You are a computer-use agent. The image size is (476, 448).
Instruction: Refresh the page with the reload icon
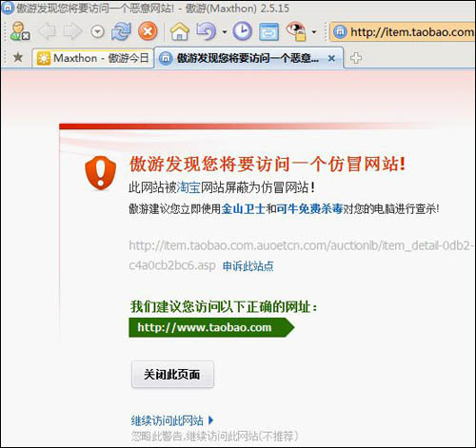(121, 31)
